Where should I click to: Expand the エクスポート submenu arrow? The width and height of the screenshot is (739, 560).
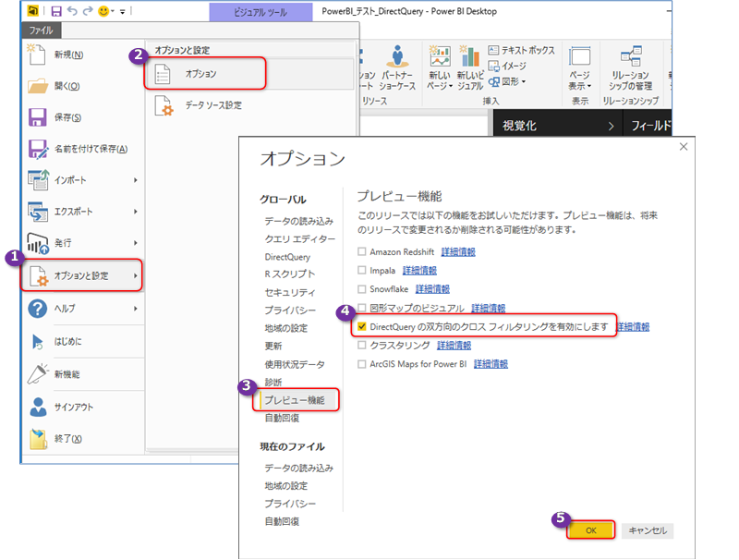click(135, 212)
